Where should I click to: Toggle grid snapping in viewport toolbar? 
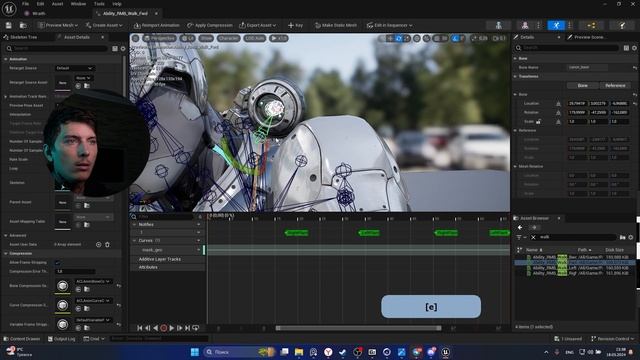tap(436, 38)
